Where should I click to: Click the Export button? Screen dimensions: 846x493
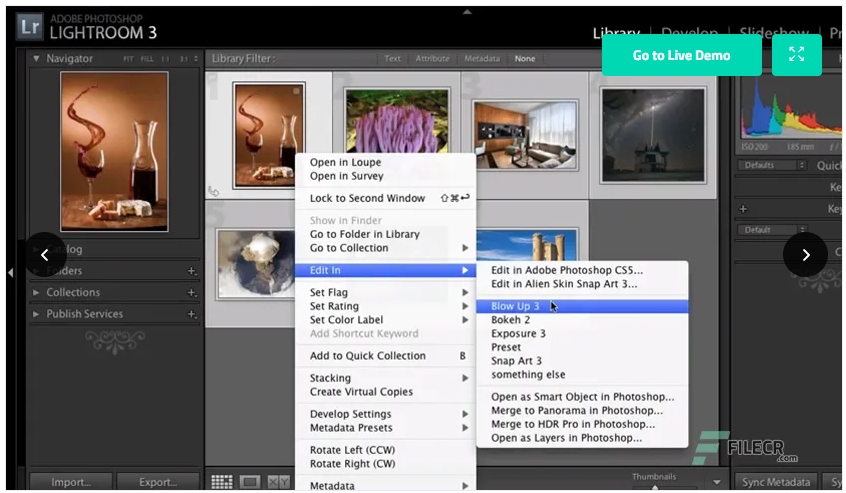pyautogui.click(x=158, y=482)
